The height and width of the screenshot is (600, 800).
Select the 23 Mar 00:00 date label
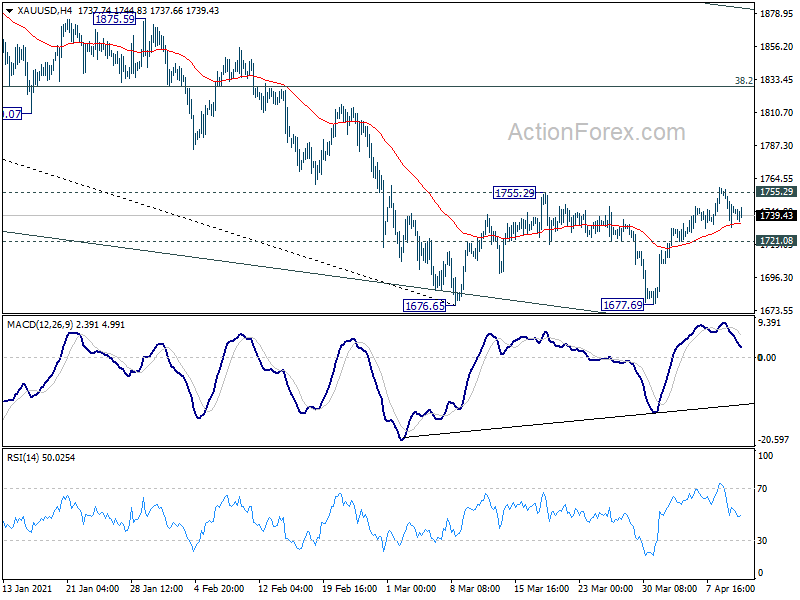click(x=606, y=588)
